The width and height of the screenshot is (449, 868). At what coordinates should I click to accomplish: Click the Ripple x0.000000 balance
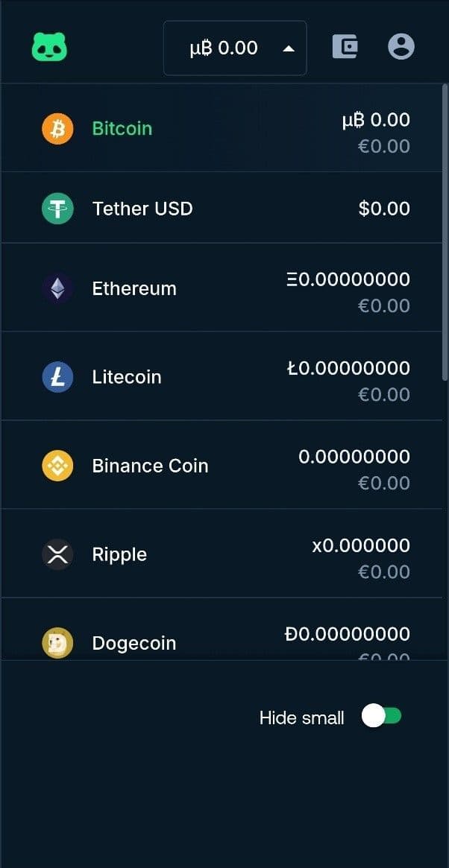pos(361,545)
